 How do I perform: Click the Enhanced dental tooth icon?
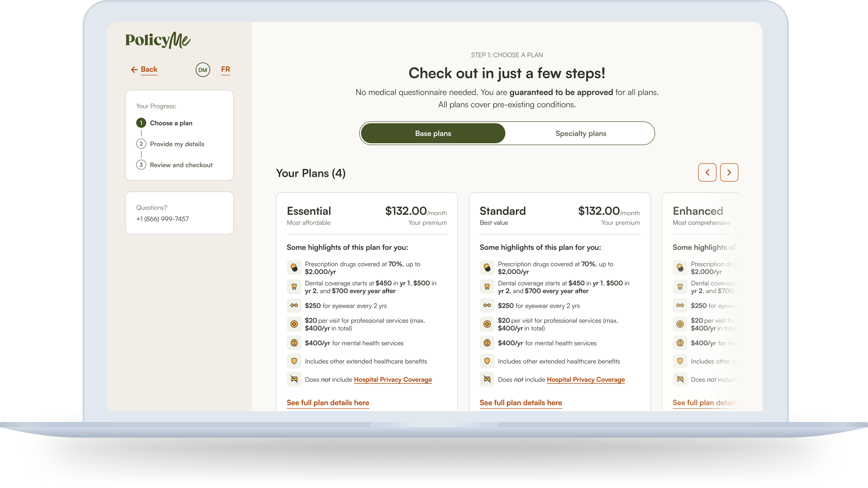coord(680,287)
